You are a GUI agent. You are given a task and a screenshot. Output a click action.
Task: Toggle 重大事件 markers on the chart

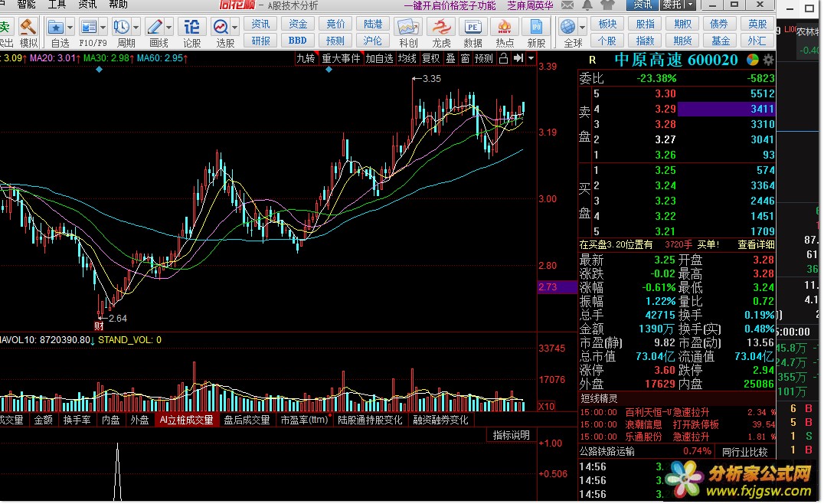[341, 58]
